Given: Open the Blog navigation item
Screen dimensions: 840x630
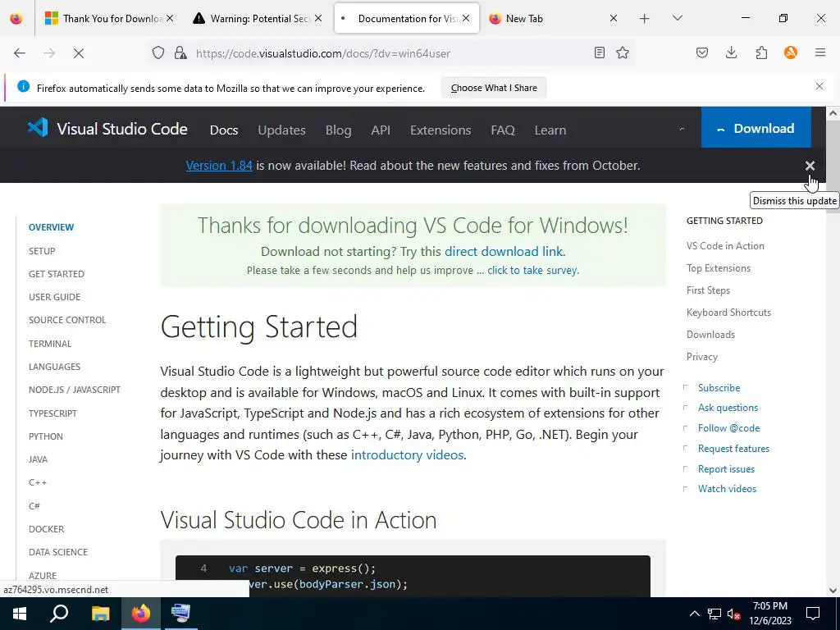Looking at the screenshot, I should coord(339,130).
